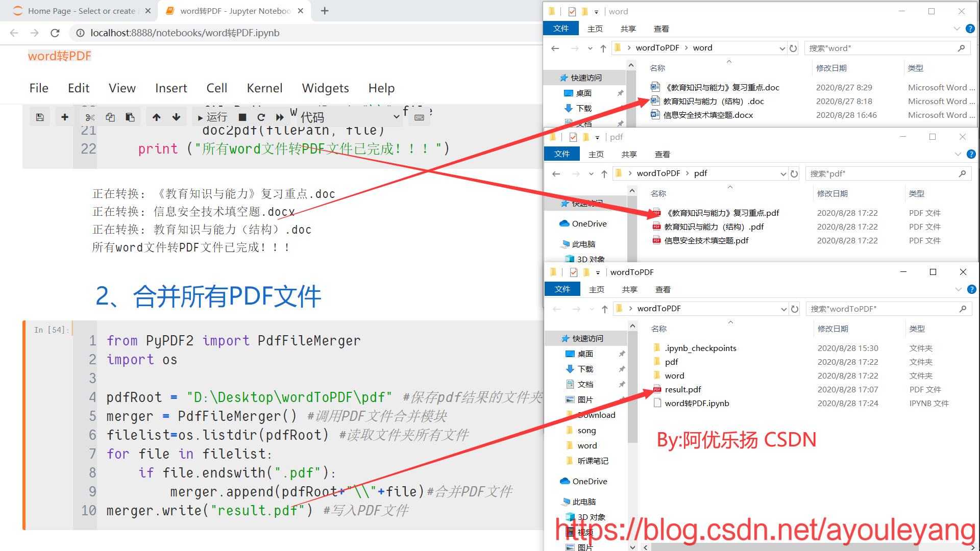Open 查看 tab in the pdf Explorer window
The height and width of the screenshot is (551, 980).
(663, 155)
